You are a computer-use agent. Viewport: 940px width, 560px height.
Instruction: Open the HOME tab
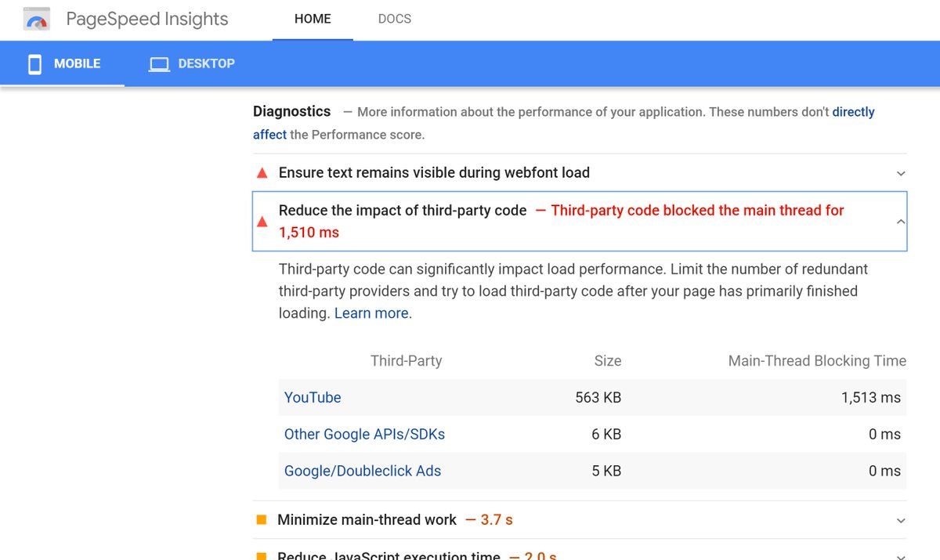[313, 19]
